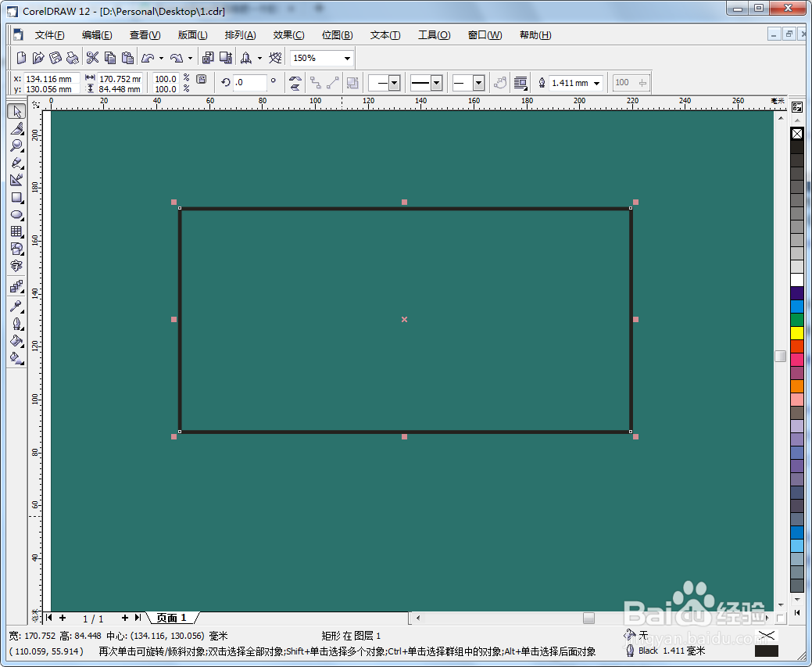This screenshot has height=667, width=812.
Task: Click the last page navigation button
Action: click(x=138, y=618)
